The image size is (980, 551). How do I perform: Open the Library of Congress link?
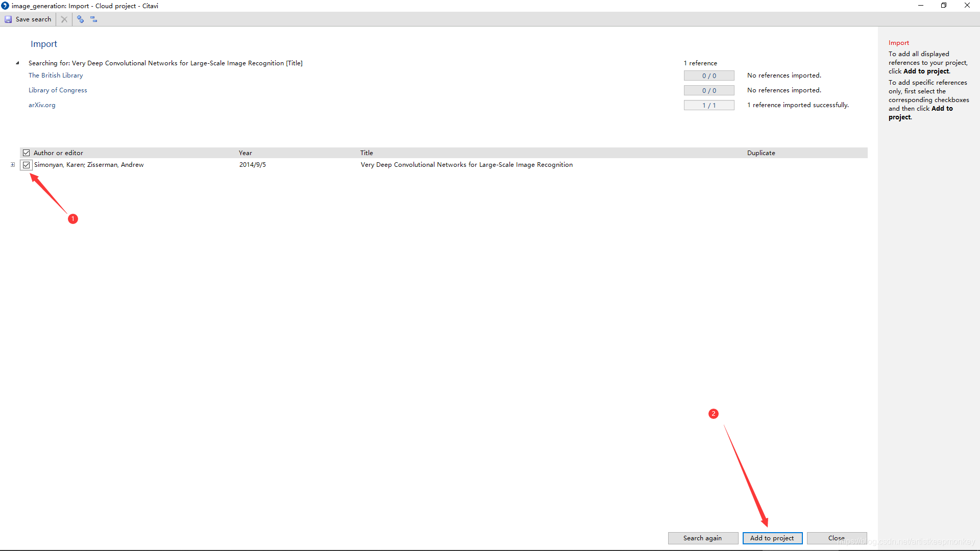(x=58, y=90)
